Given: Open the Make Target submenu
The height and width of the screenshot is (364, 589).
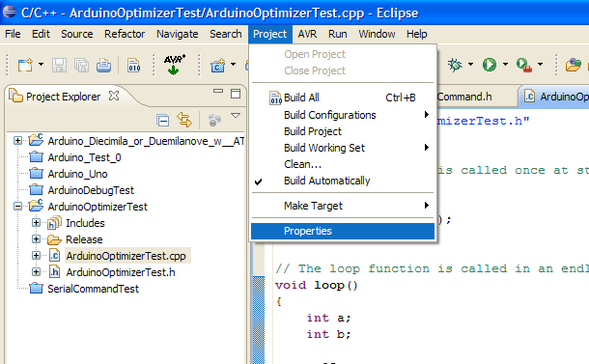Looking at the screenshot, I should pyautogui.click(x=342, y=206).
